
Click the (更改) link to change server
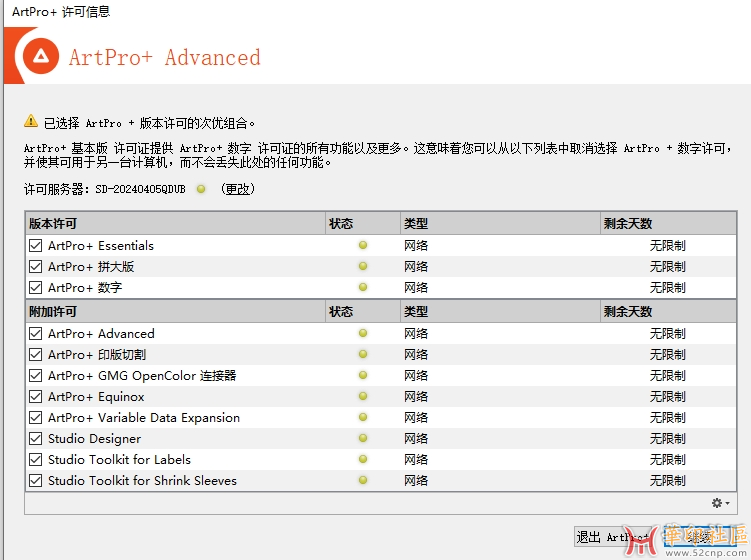(x=238, y=189)
